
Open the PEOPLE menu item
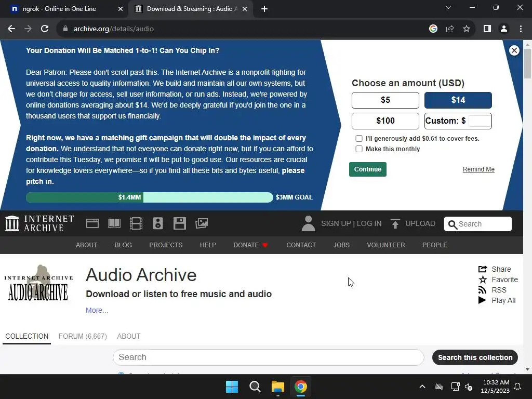(x=435, y=245)
